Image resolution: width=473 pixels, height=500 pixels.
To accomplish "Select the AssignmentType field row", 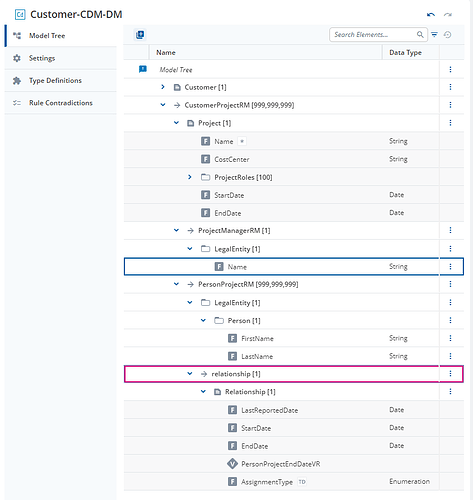I will click(294, 482).
